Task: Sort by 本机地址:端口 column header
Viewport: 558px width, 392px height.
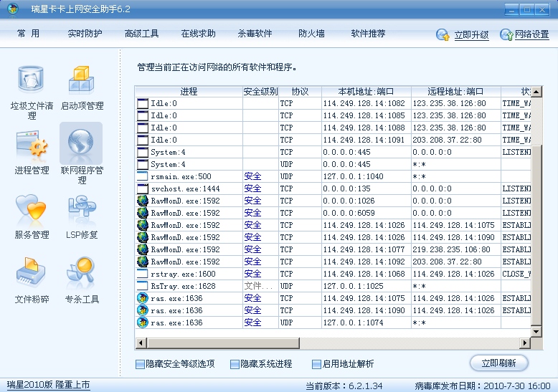Action: click(367, 92)
